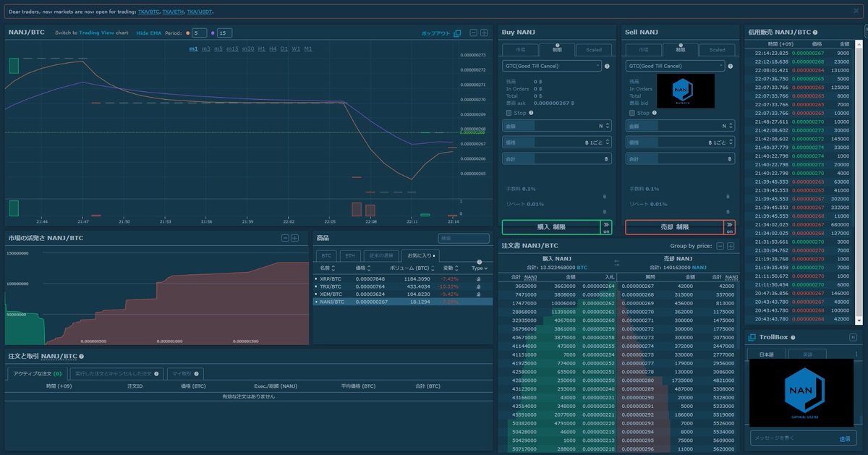Sort markets by price column arrows
This screenshot has height=455, width=868.
[370, 268]
